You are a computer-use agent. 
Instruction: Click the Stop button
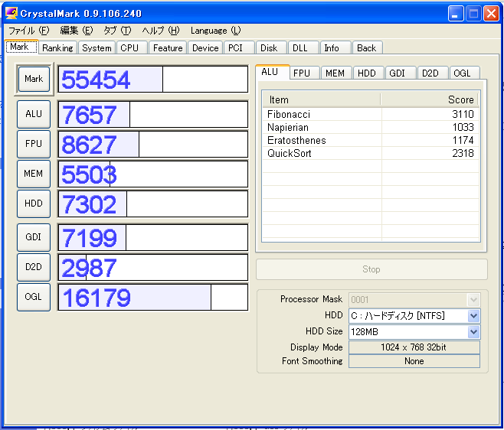pyautogui.click(x=371, y=269)
